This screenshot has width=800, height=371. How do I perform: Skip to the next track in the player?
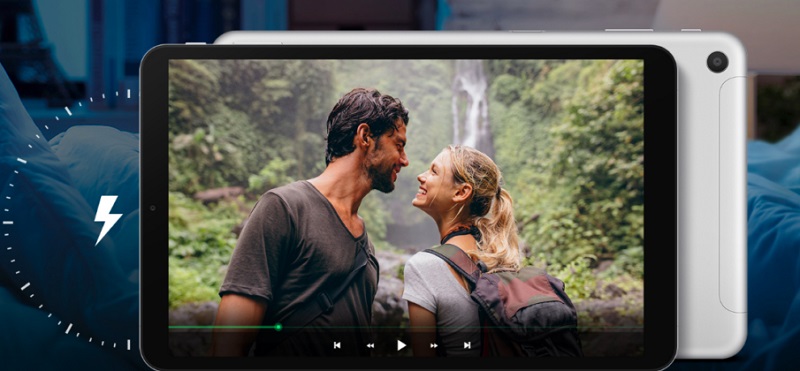(467, 345)
